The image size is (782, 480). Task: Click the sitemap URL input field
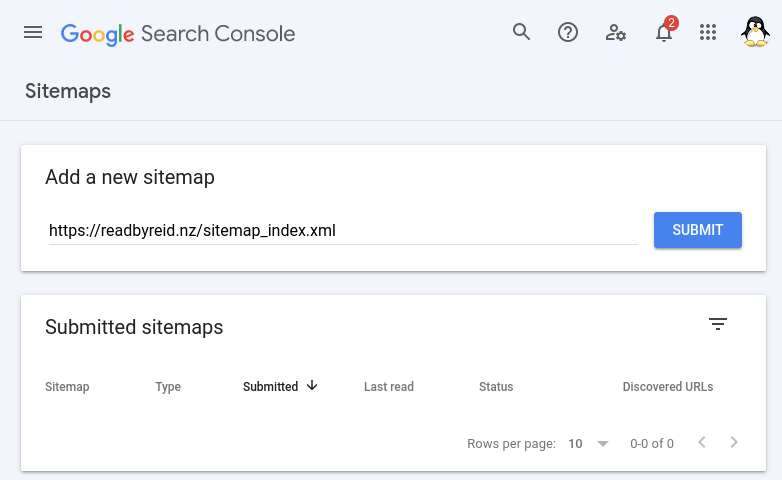coord(343,231)
